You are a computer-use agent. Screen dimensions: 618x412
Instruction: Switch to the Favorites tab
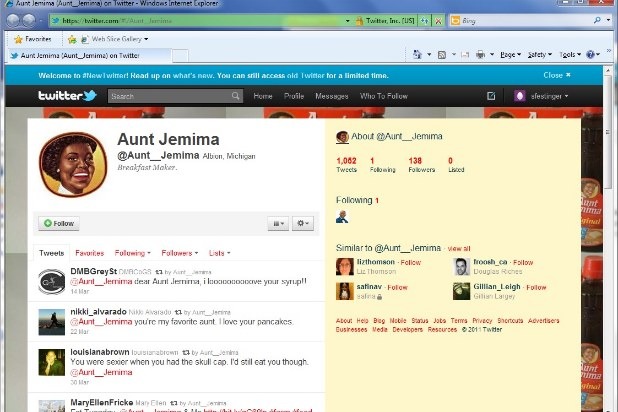[x=89, y=253]
